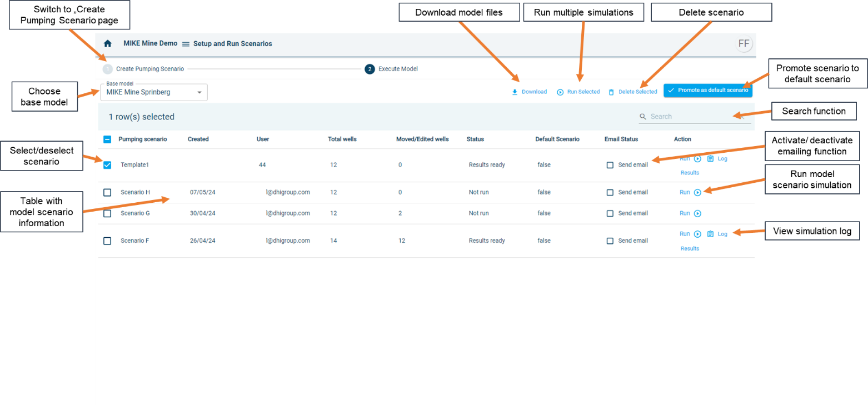The image size is (868, 405).
Task: Open the Results link for Template1
Action: [x=690, y=173]
